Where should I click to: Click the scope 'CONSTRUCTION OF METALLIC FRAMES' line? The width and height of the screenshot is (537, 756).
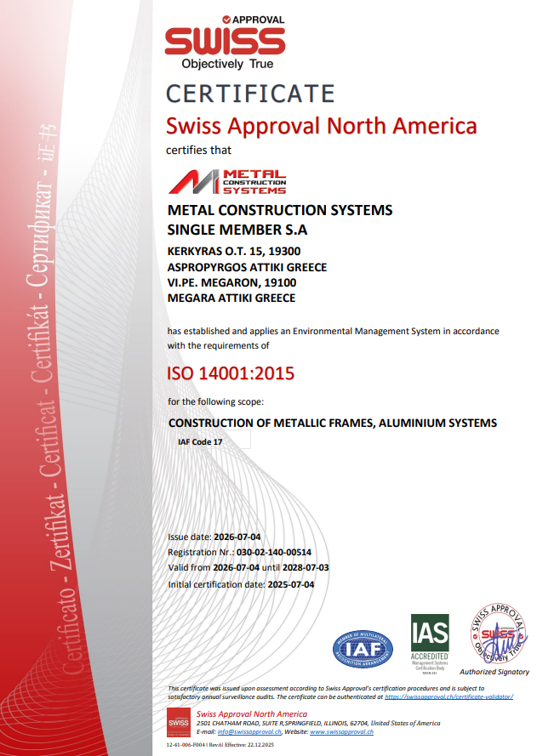pos(333,423)
